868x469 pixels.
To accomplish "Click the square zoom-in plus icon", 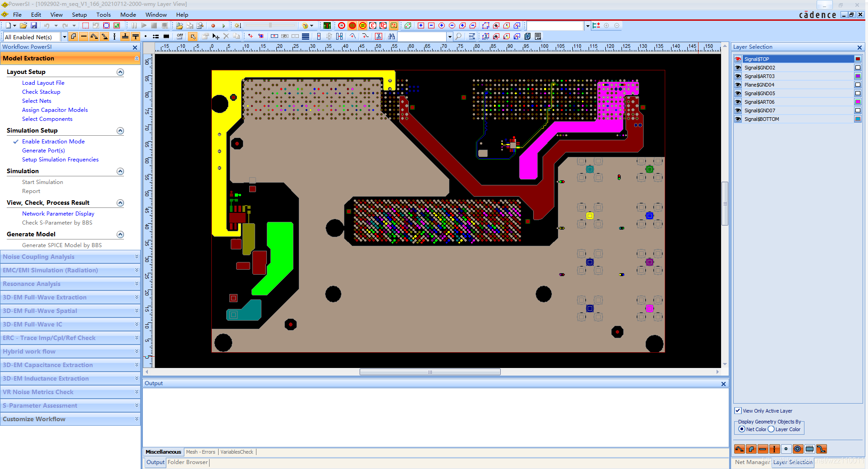I will pos(421,26).
